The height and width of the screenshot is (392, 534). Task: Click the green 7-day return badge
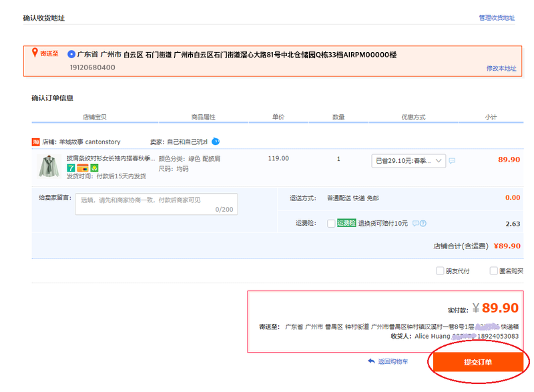[70, 168]
